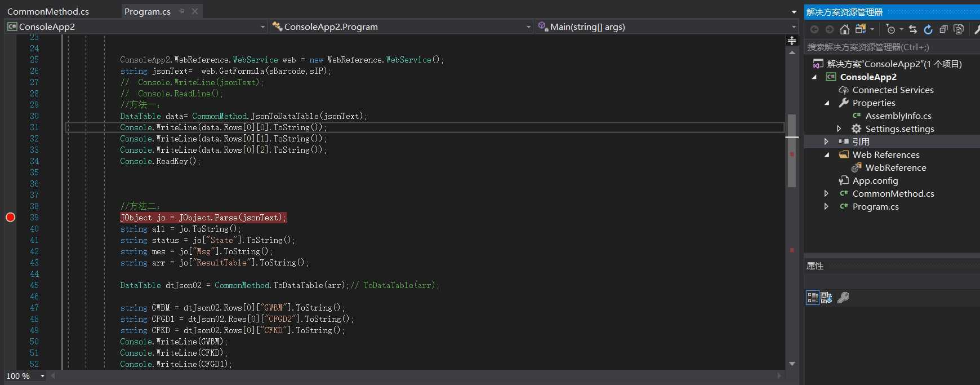Refresh the Solution Explorer
This screenshot has height=385, width=980.
(x=928, y=29)
